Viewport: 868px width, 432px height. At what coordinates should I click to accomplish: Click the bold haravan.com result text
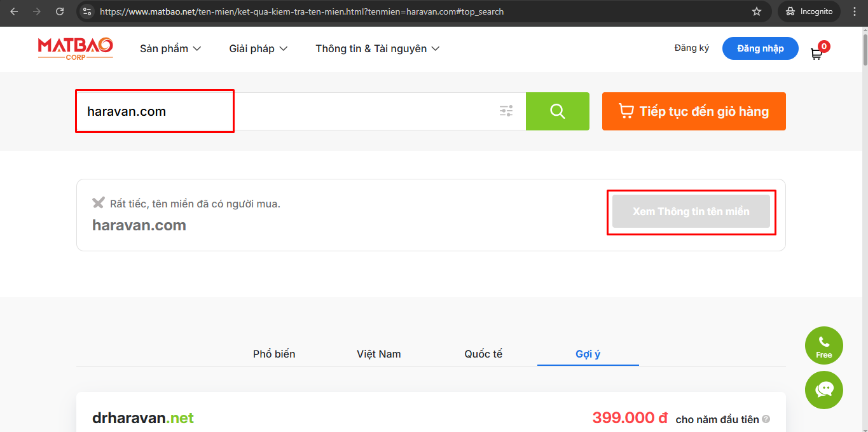[x=139, y=225]
